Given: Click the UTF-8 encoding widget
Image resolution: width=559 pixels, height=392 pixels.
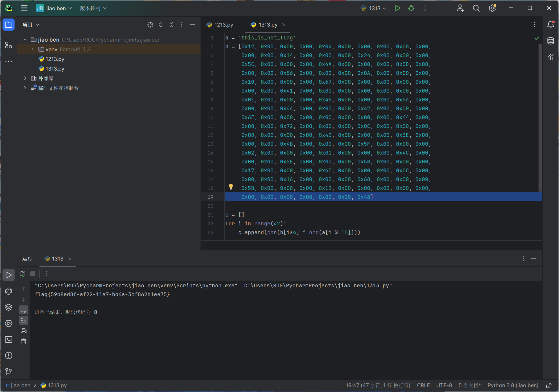Looking at the screenshot, I should click(444, 385).
